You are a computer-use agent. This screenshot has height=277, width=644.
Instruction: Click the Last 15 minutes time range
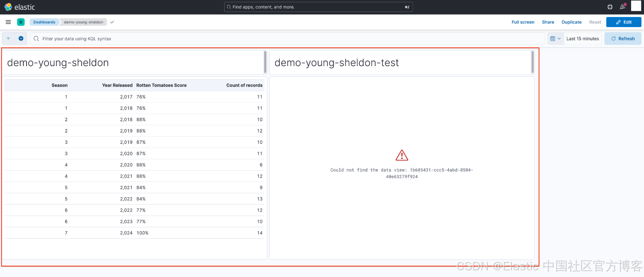(x=582, y=39)
